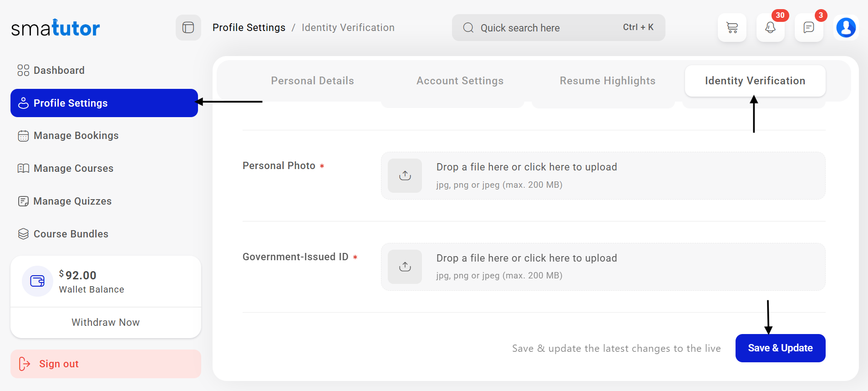Open the shopping cart icon
Image resolution: width=868 pixels, height=391 pixels.
(732, 28)
